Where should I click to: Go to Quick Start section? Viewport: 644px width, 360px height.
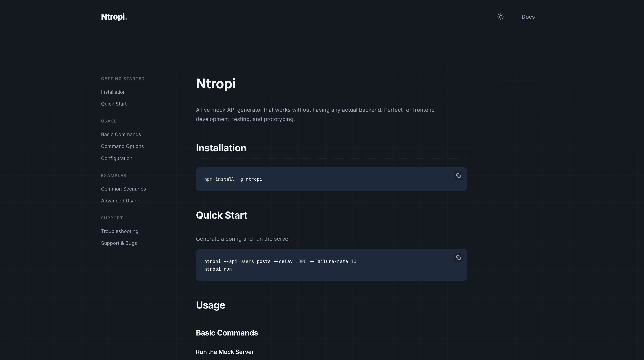point(114,104)
